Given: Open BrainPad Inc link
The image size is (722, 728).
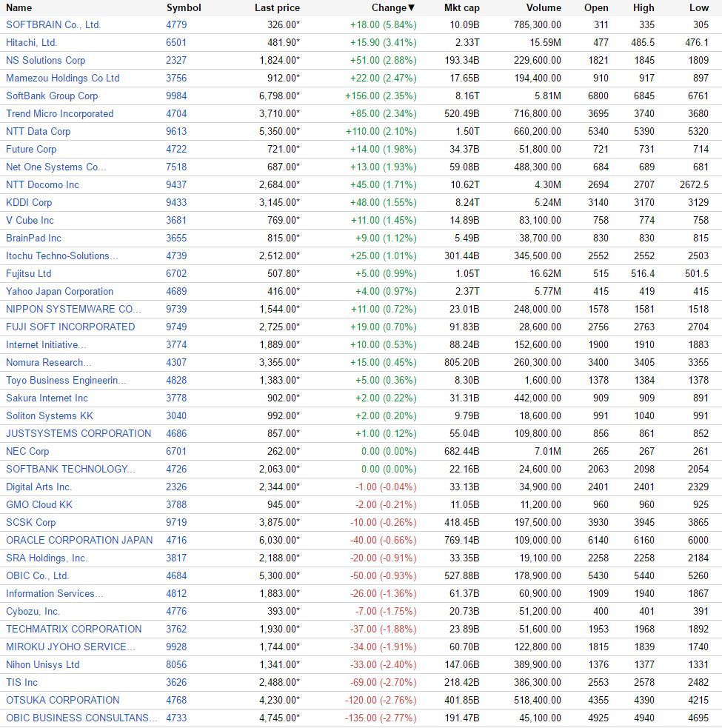Looking at the screenshot, I should (33, 238).
